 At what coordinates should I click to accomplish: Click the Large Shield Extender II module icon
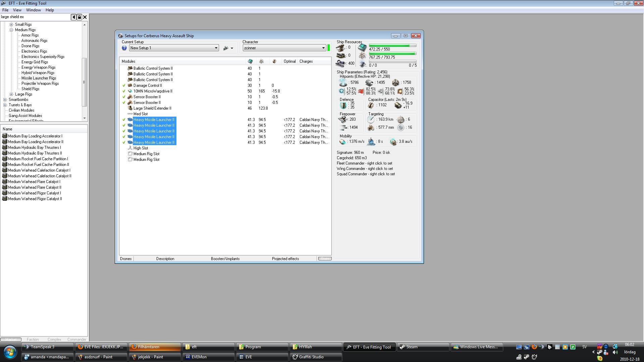coord(130,108)
